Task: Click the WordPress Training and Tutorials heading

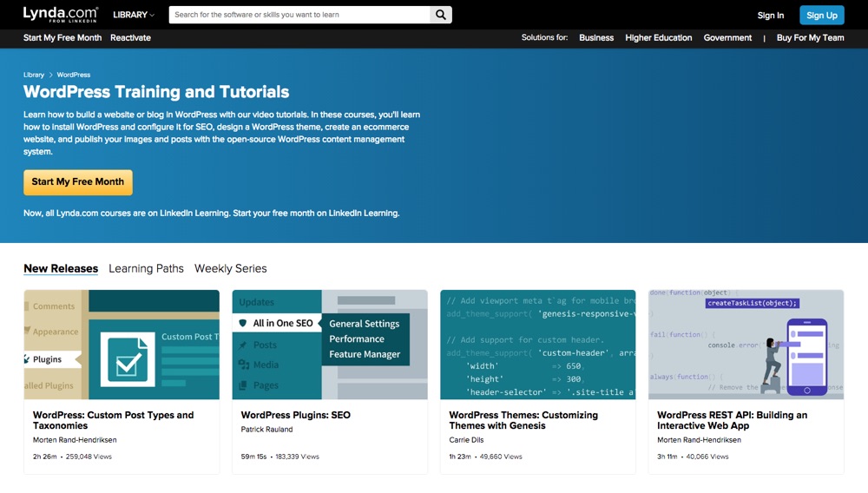Action: point(156,92)
